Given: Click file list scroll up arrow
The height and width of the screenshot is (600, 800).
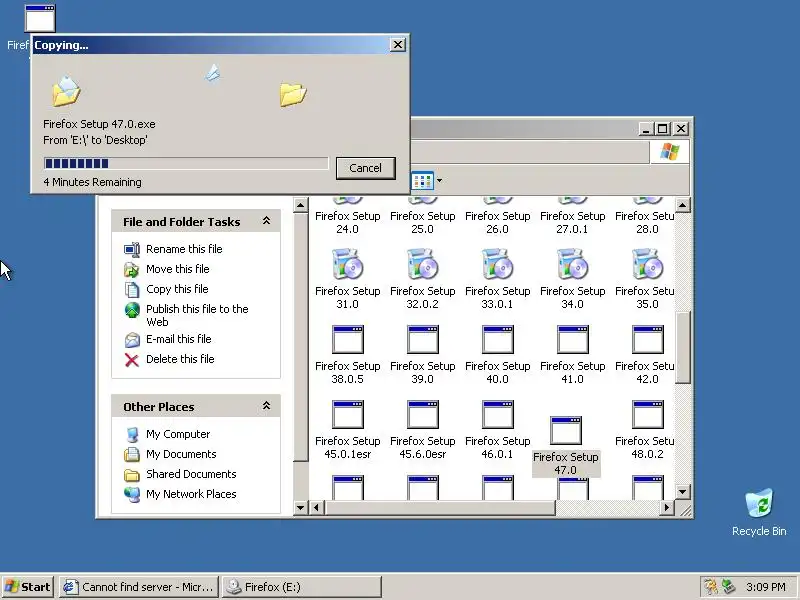Looking at the screenshot, I should [683, 205].
